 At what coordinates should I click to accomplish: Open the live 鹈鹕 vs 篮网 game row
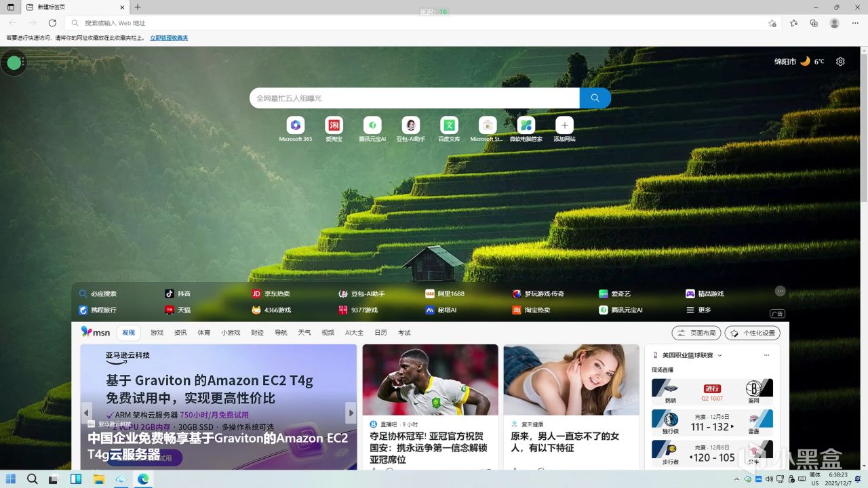[712, 392]
